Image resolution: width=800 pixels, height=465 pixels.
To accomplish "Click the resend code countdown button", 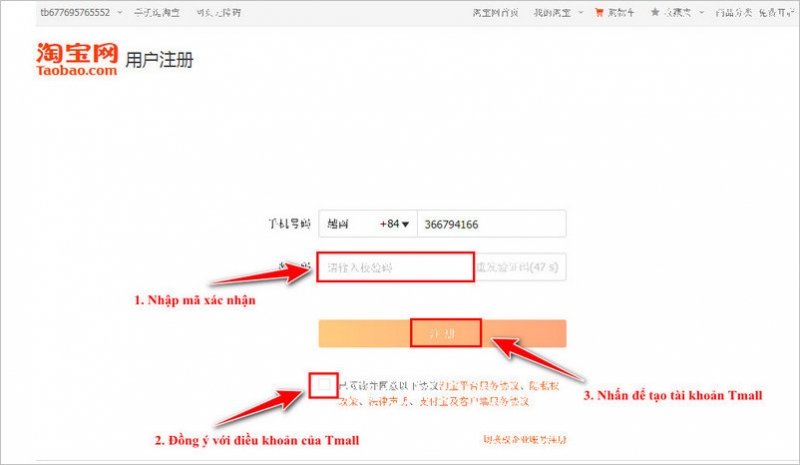I will [x=520, y=267].
